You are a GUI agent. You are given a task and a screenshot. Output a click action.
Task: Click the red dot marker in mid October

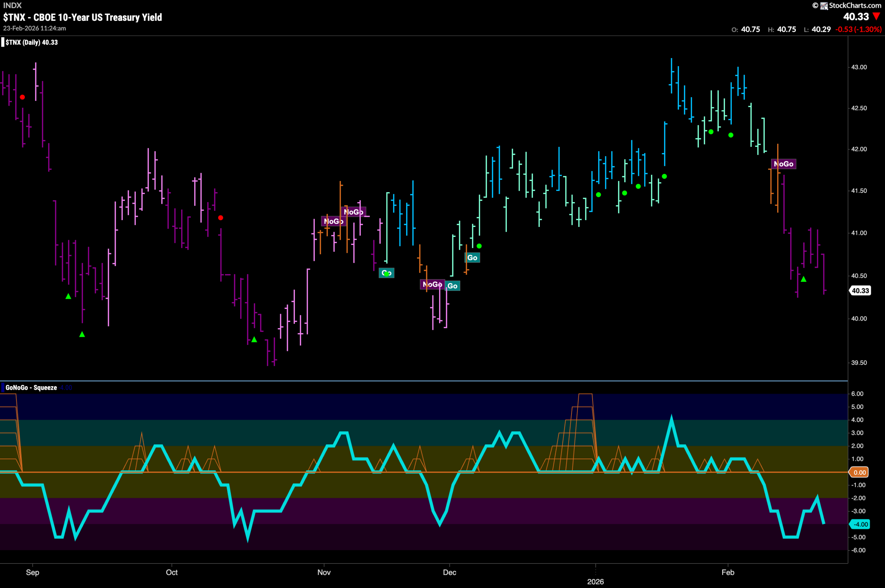221,218
